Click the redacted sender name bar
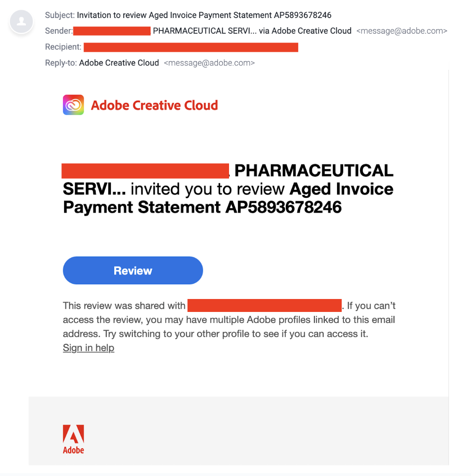471x476 pixels. click(112, 31)
